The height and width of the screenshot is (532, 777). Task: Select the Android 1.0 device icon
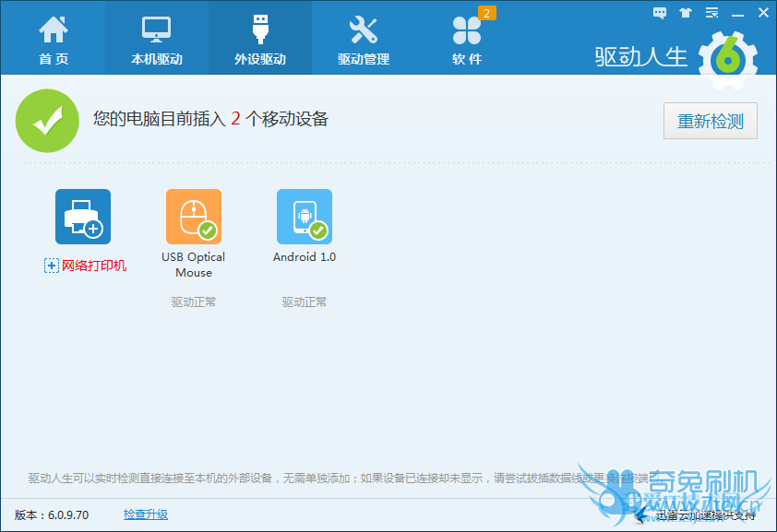305,217
